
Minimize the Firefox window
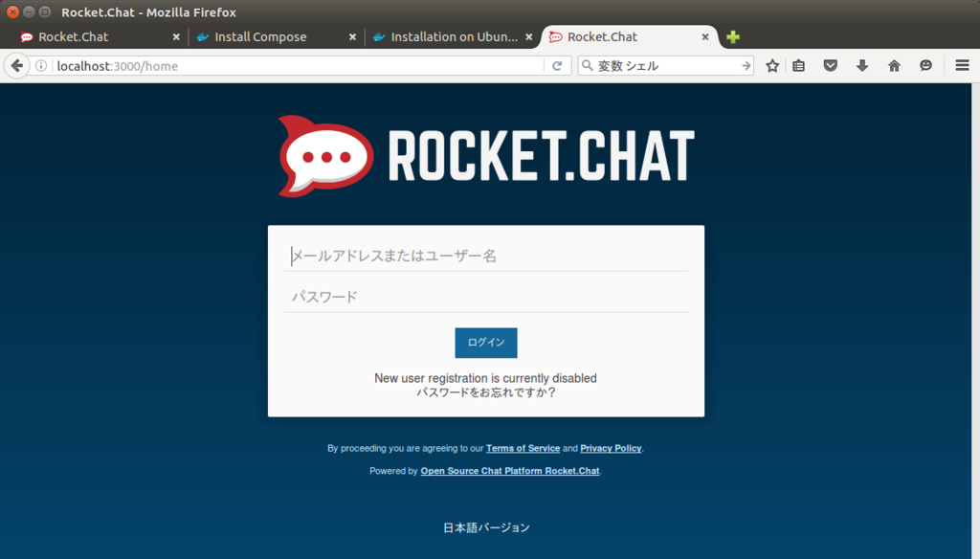pyautogui.click(x=29, y=11)
